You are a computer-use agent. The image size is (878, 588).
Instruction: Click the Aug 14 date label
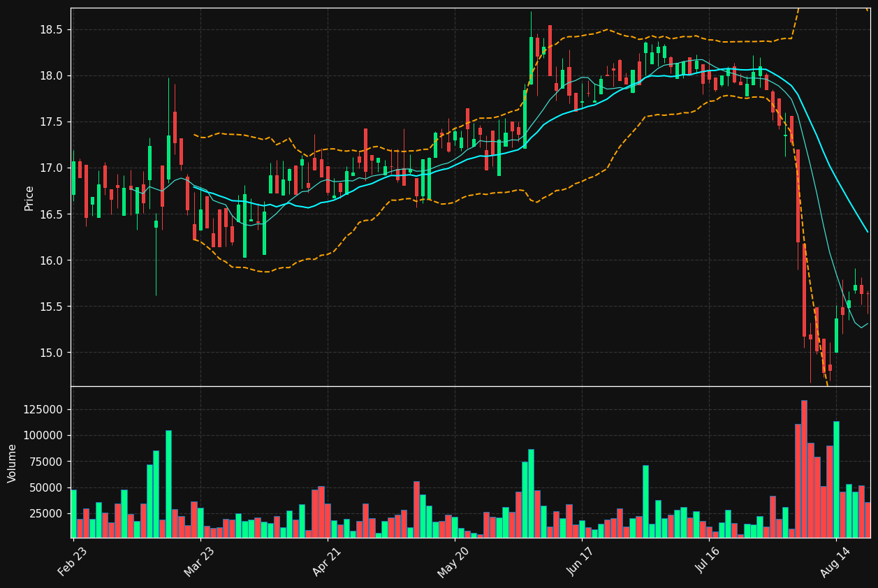tap(835, 561)
